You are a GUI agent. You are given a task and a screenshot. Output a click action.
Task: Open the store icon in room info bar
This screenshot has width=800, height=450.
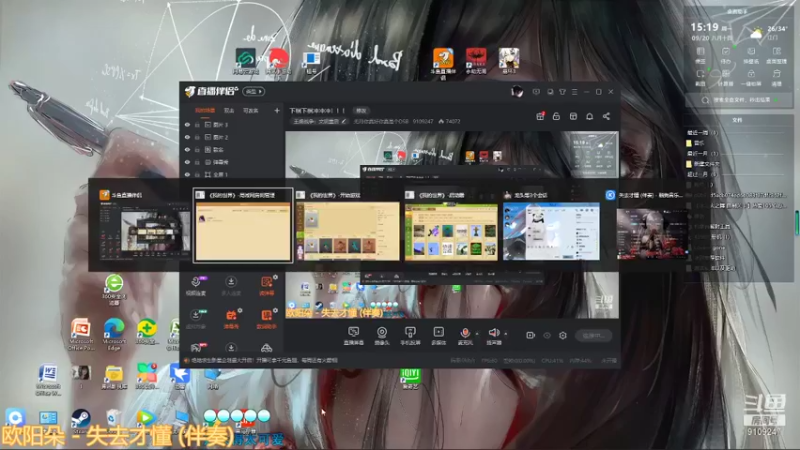point(573,116)
